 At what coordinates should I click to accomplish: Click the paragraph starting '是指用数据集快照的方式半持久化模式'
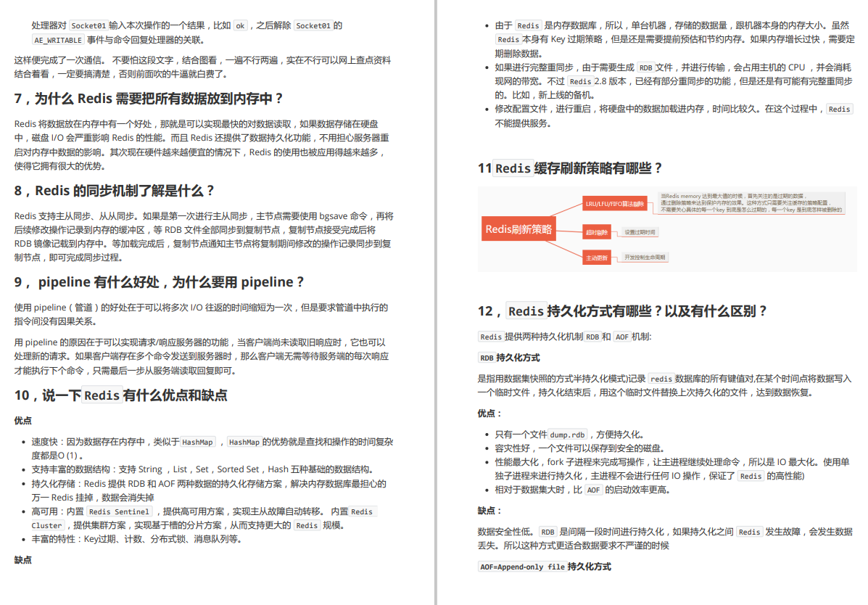pyautogui.click(x=664, y=386)
